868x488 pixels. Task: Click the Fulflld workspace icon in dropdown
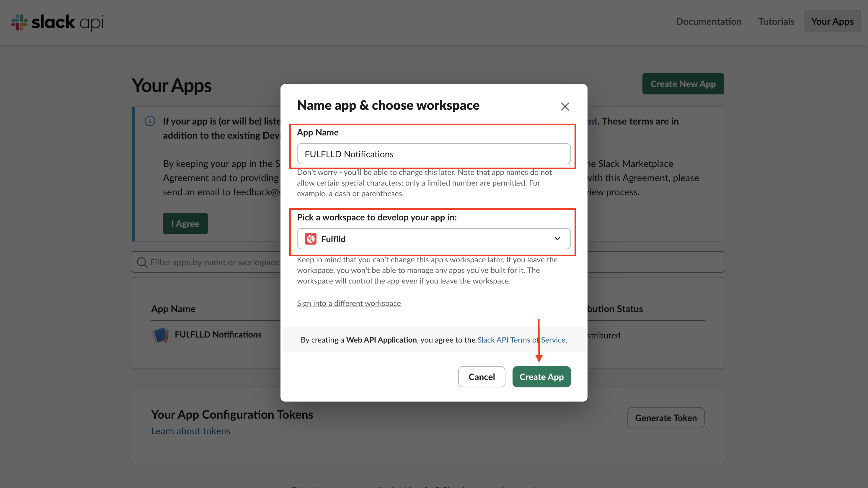[x=310, y=239]
